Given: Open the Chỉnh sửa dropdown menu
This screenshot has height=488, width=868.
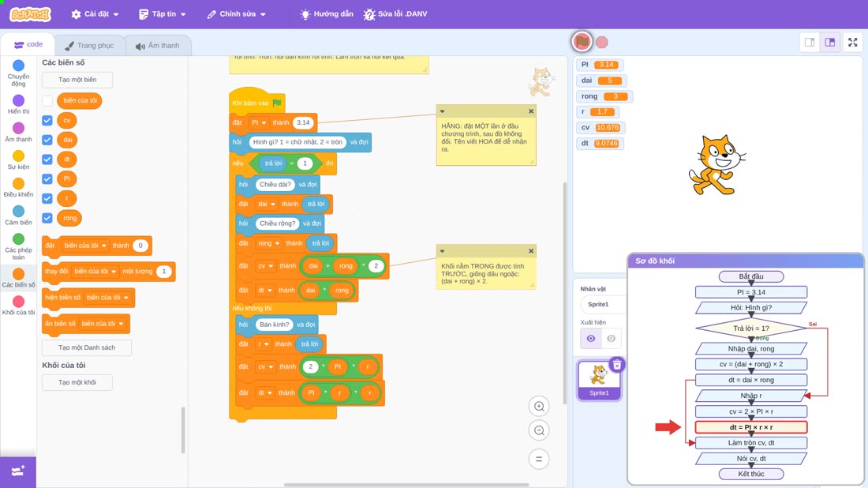Looking at the screenshot, I should coord(237,14).
